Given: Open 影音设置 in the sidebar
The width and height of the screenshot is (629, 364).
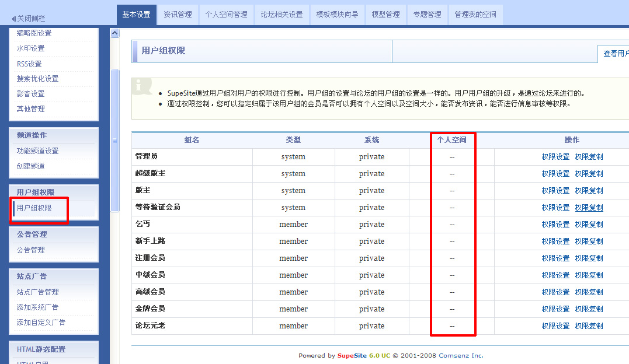Looking at the screenshot, I should (x=30, y=94).
